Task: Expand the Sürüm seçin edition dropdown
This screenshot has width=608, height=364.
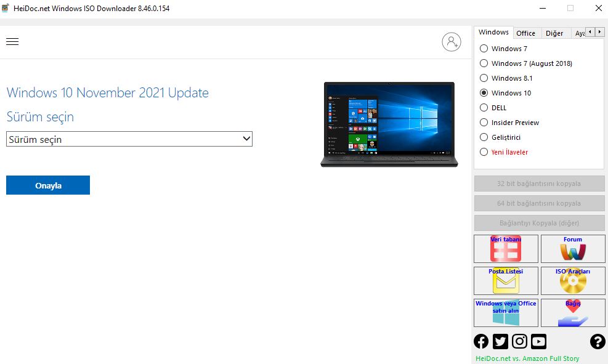Action: [129, 139]
